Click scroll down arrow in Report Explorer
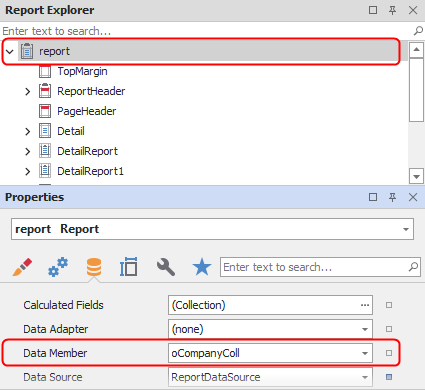This screenshot has width=425, height=390. tap(416, 176)
